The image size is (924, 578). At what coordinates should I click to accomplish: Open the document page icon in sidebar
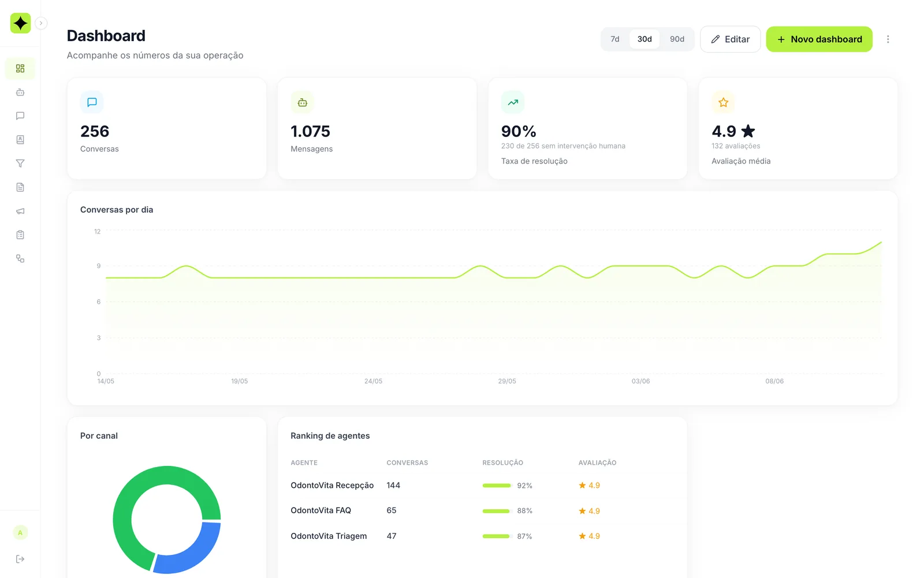pyautogui.click(x=20, y=187)
